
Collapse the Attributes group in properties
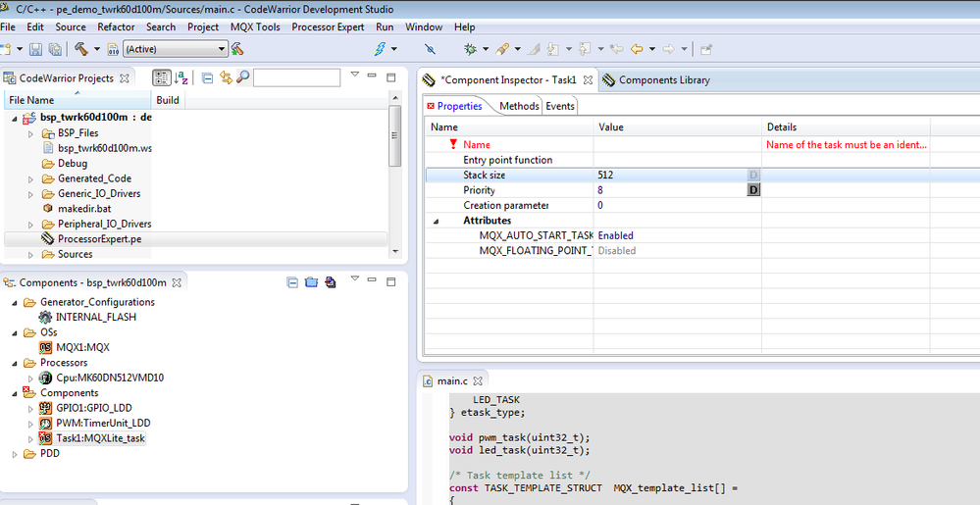[438, 221]
